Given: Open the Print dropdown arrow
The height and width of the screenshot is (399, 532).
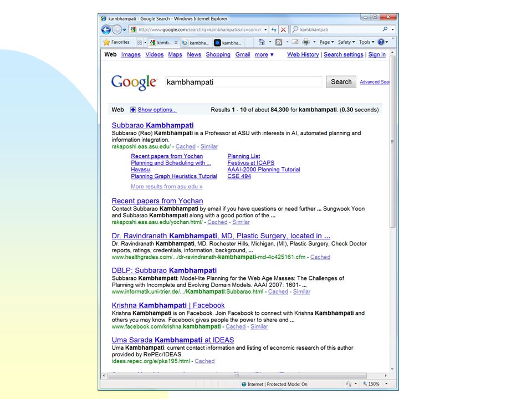Looking at the screenshot, I should tap(314, 42).
